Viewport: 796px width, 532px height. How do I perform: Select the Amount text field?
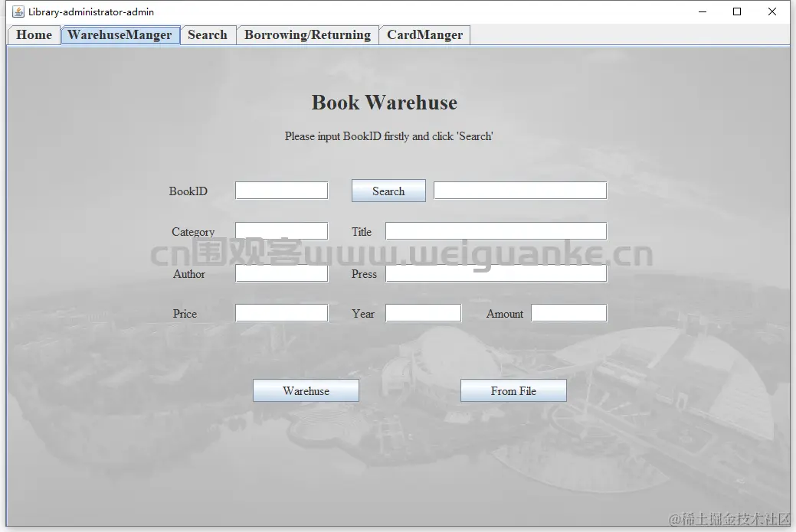tap(569, 313)
